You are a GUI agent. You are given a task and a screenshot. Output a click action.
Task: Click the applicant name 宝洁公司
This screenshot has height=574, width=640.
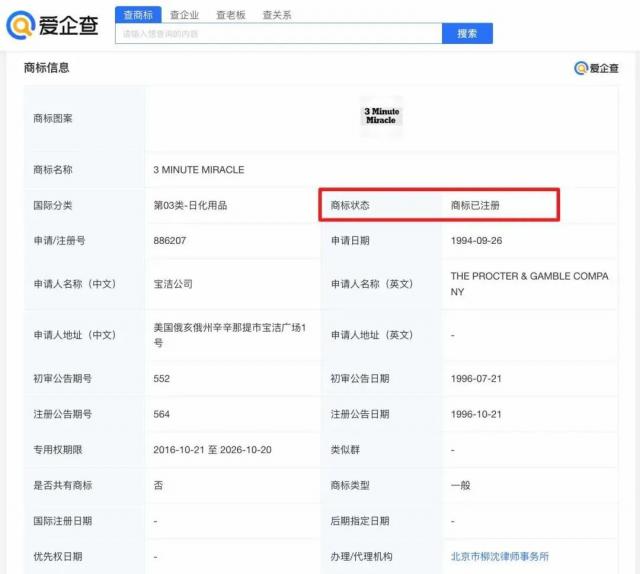173,284
